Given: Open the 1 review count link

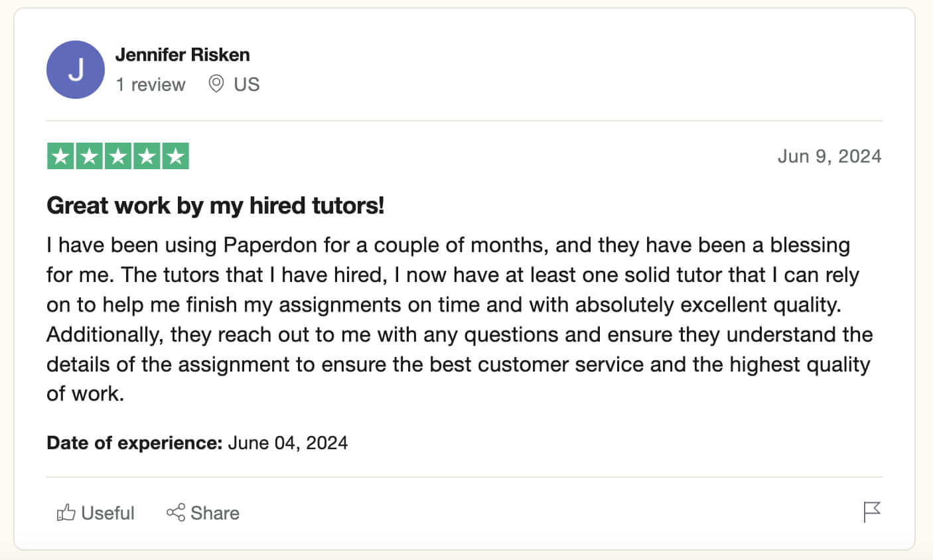Looking at the screenshot, I should coord(151,85).
